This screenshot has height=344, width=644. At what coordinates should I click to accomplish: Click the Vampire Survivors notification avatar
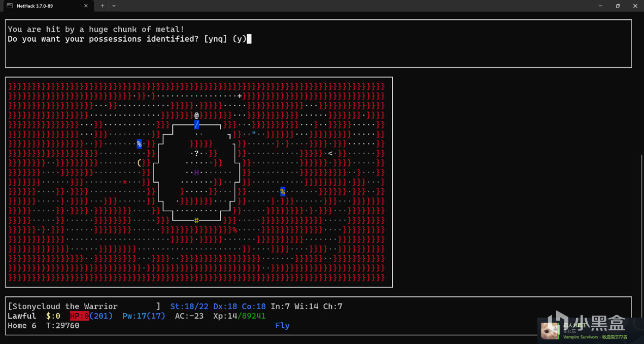point(550,331)
